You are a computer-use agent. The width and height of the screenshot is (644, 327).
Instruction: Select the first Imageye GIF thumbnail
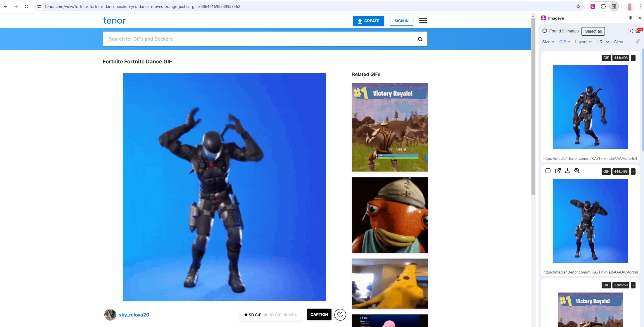pyautogui.click(x=590, y=107)
